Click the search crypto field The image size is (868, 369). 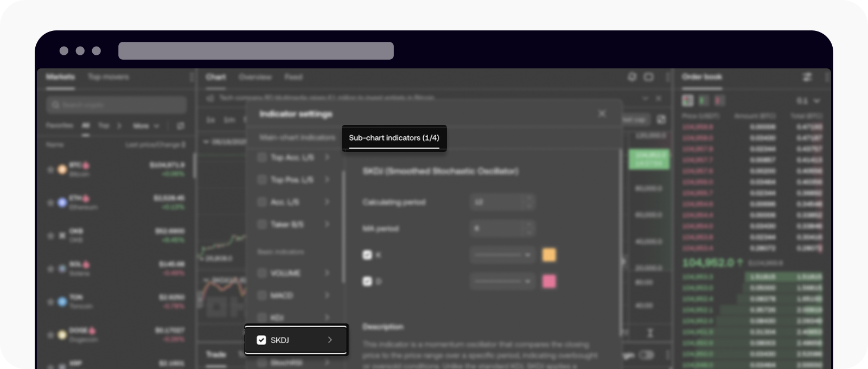tap(117, 105)
